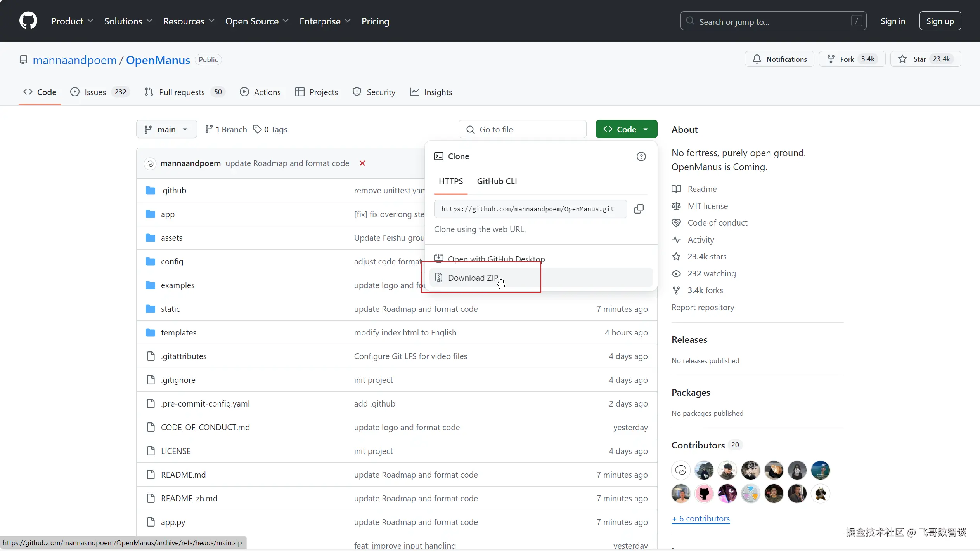Viewport: 980px width, 551px height.
Task: Focus the Go to file search field
Action: pos(522,129)
